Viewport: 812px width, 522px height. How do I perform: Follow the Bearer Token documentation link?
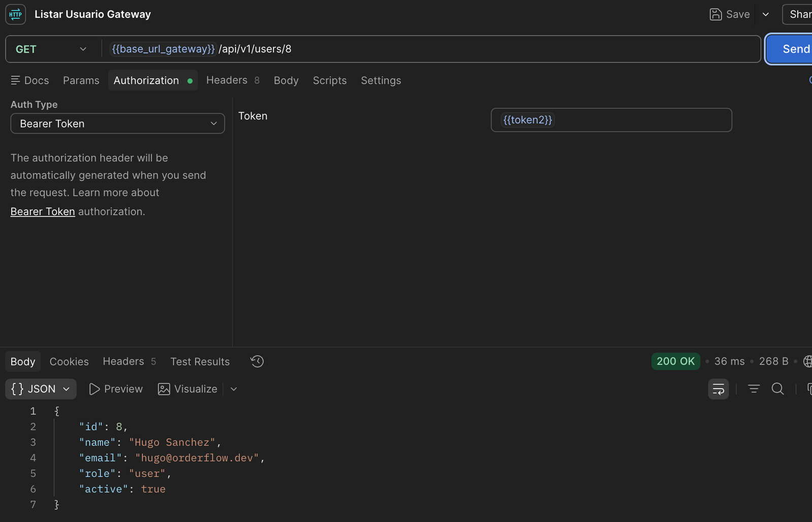coord(43,212)
